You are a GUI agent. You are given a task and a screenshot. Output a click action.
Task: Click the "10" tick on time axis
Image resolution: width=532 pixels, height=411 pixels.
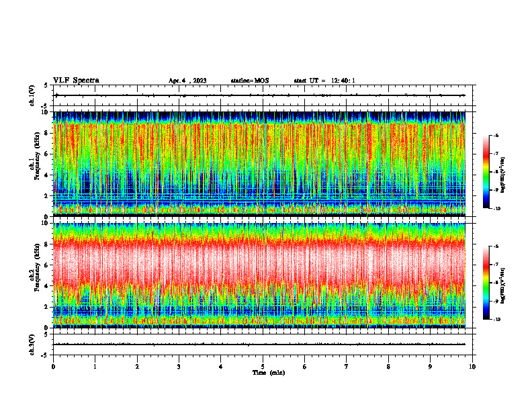click(x=472, y=367)
